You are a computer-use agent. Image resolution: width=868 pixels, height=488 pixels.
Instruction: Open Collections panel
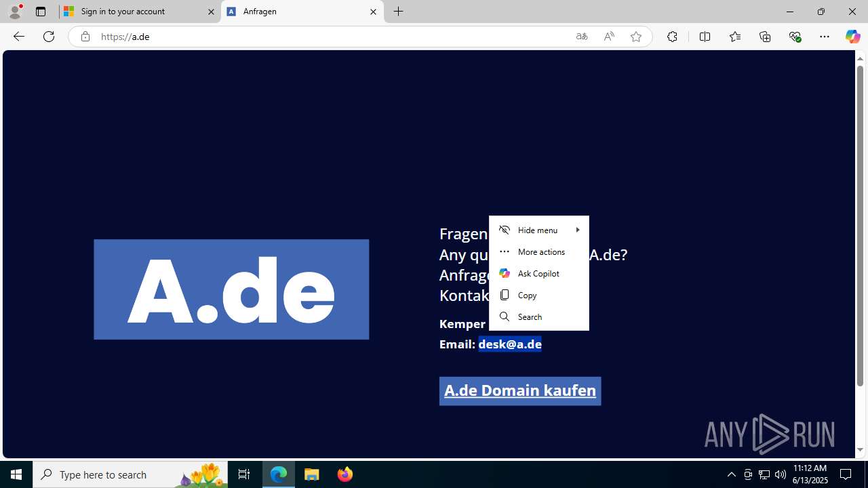765,37
